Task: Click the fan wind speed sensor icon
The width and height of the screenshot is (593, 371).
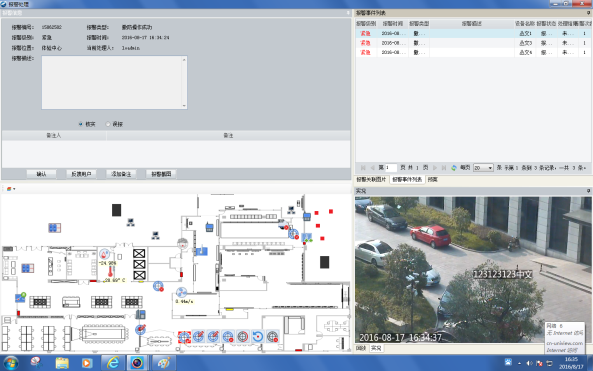Action: [182, 293]
